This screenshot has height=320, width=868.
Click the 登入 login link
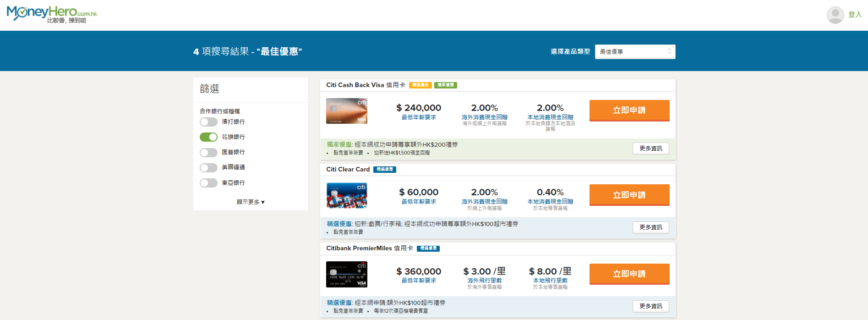click(855, 15)
